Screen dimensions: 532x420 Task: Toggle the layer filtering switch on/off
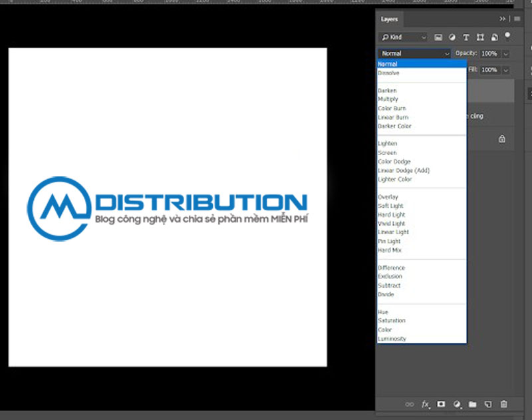(x=508, y=36)
